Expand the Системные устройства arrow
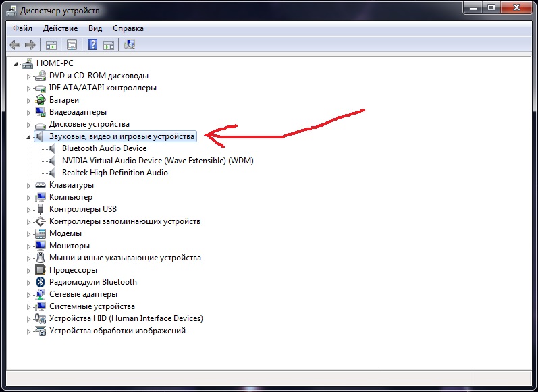The image size is (538, 392). click(29, 307)
